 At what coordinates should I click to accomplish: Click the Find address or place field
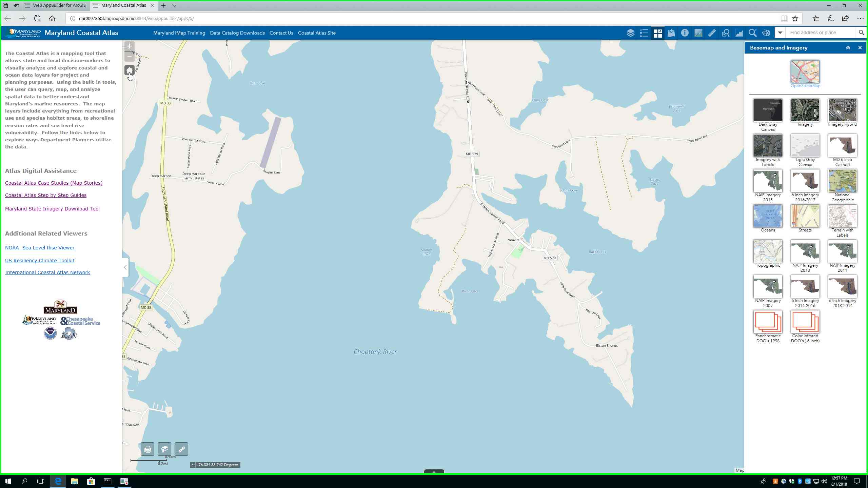click(821, 33)
